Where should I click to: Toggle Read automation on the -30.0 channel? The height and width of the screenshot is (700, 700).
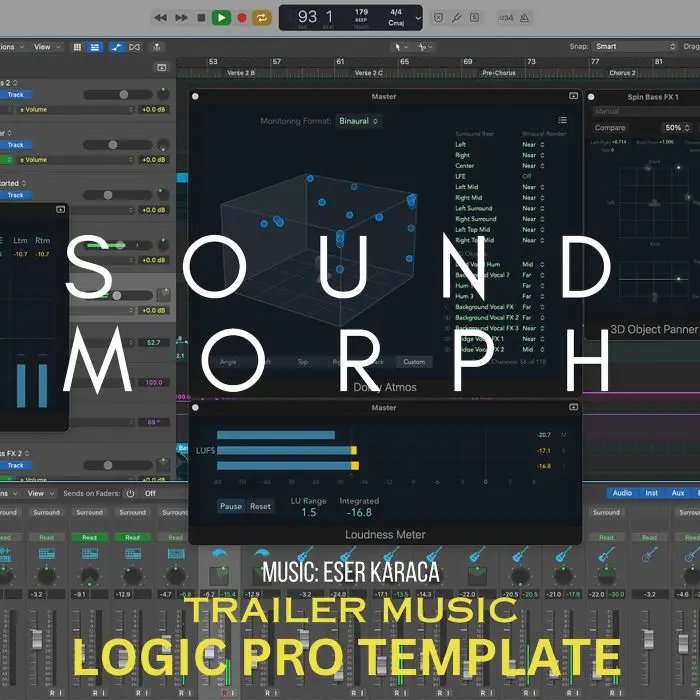pyautogui.click(x=606, y=538)
